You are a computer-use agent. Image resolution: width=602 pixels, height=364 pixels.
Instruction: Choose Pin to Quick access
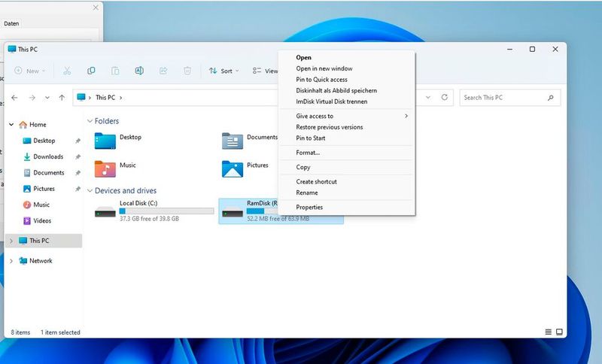coord(322,80)
